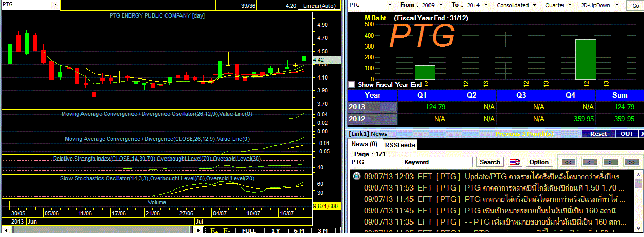This screenshot has height=237, width=644.
Task: Click the MACD Oscillator indicator label
Action: coord(157,113)
